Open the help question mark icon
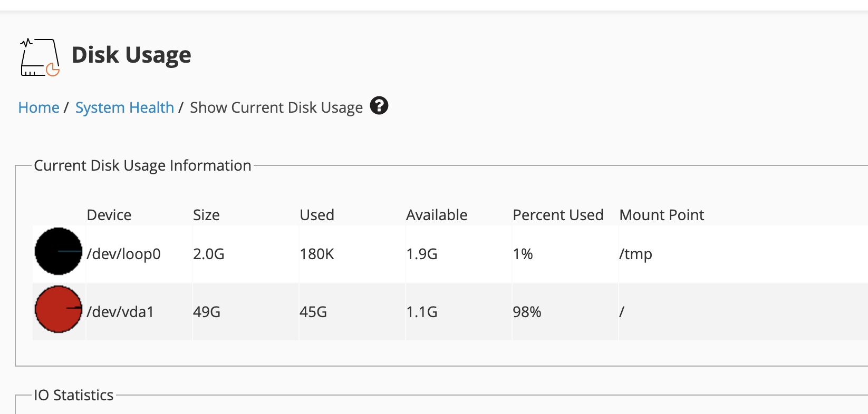Screen dimensions: 868x414 (x=379, y=106)
